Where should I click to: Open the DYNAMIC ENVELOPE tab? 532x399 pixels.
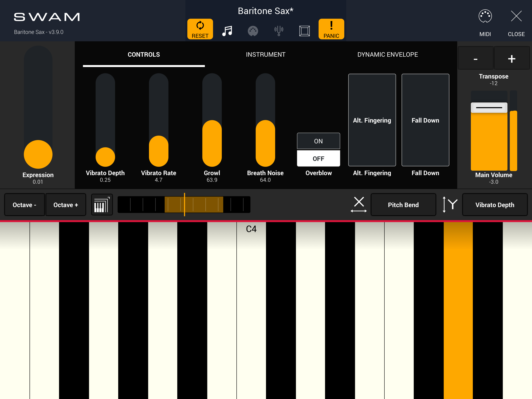pyautogui.click(x=388, y=55)
